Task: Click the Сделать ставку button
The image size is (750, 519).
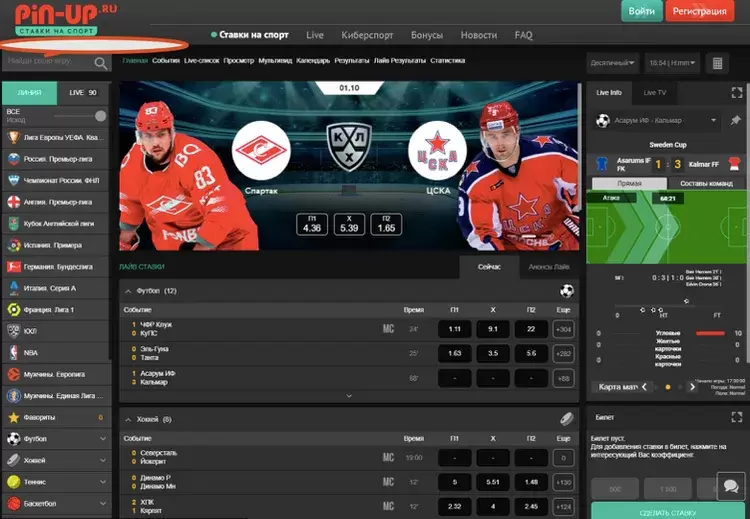Action: [x=668, y=512]
